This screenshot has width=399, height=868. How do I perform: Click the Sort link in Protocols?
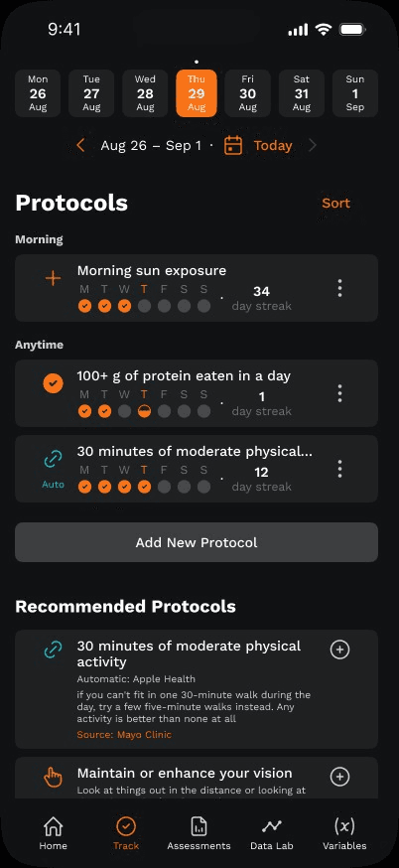335,204
